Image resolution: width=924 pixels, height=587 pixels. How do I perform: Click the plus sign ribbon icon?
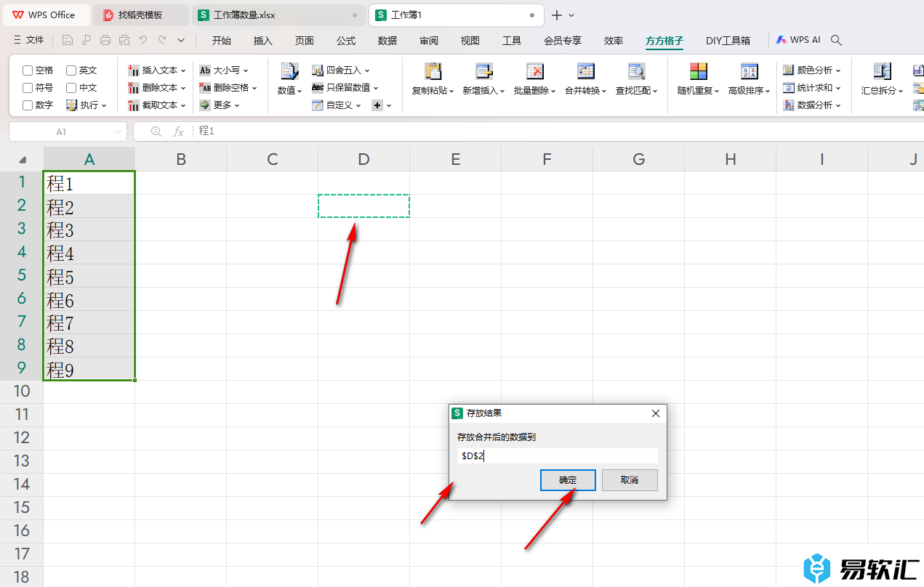point(377,105)
